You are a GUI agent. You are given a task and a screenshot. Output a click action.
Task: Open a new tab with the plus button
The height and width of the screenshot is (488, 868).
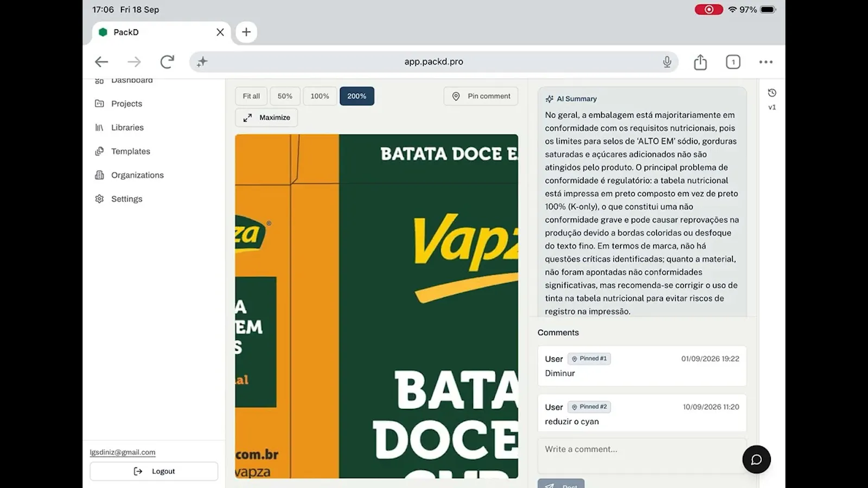246,32
